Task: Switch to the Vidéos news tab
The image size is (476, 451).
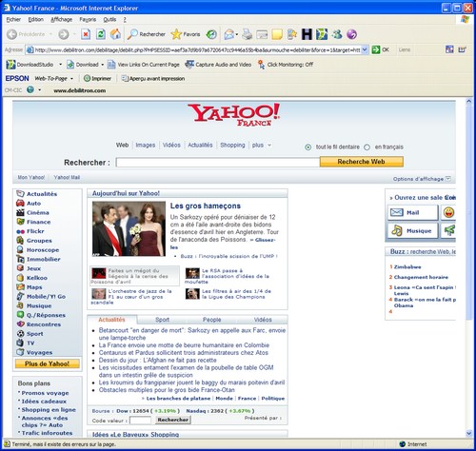Action: tap(263, 320)
